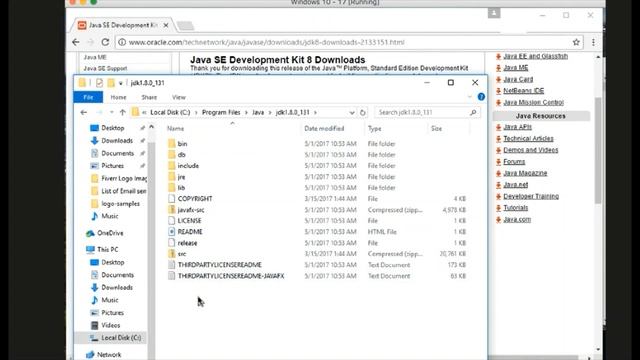Viewport: 640px width, 360px height.
Task: Open the Home ribbon tab
Action: coord(118,97)
